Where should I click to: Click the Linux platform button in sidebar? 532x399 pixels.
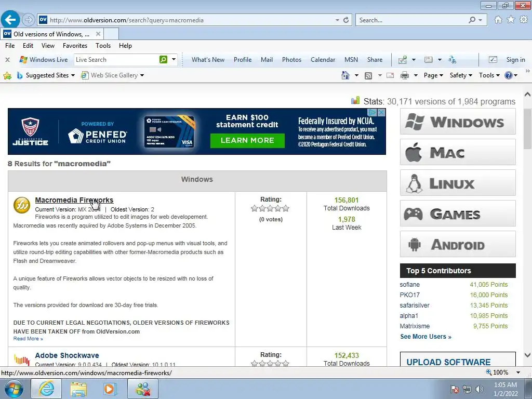coord(458,183)
